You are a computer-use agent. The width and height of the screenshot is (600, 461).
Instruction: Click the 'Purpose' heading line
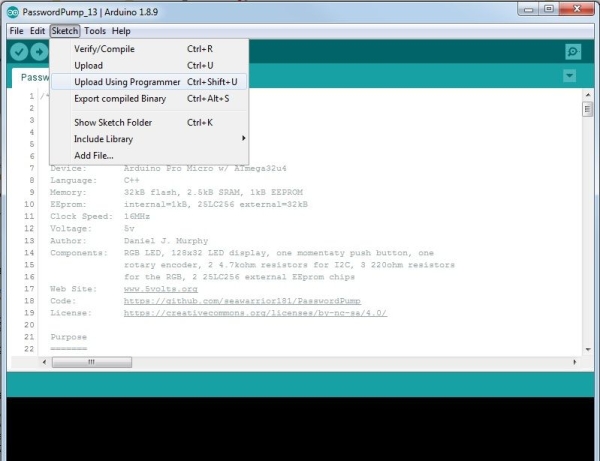pyautogui.click(x=68, y=337)
